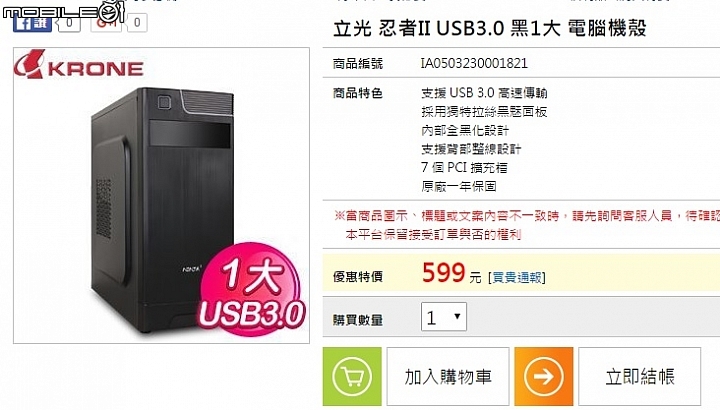Open the 買貴通報 price report link

click(x=517, y=277)
